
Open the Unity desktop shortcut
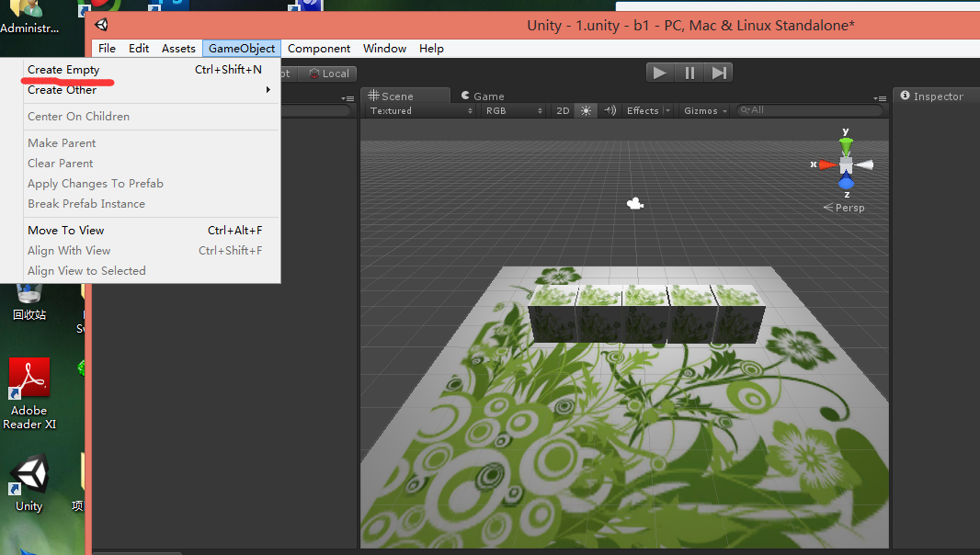click(x=28, y=483)
